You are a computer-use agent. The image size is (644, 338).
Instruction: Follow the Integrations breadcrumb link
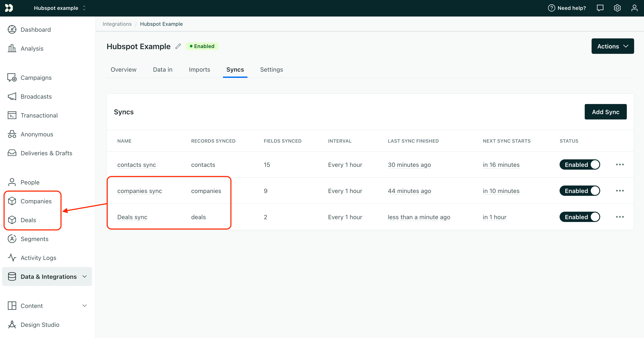tap(117, 24)
